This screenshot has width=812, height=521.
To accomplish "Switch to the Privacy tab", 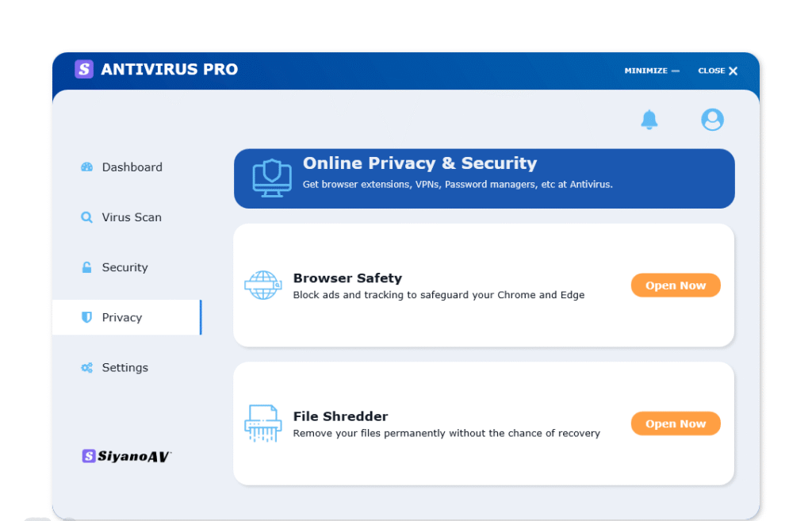I will (x=122, y=317).
